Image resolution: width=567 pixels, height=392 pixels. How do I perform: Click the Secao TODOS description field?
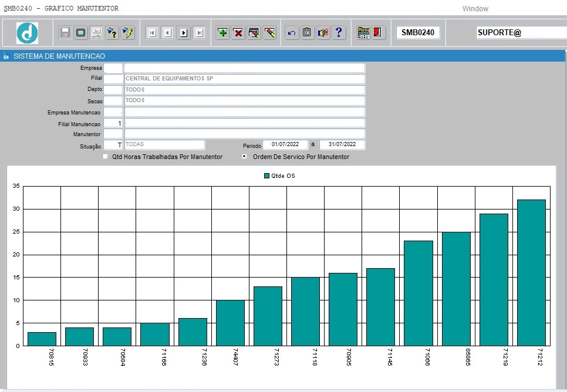244,100
